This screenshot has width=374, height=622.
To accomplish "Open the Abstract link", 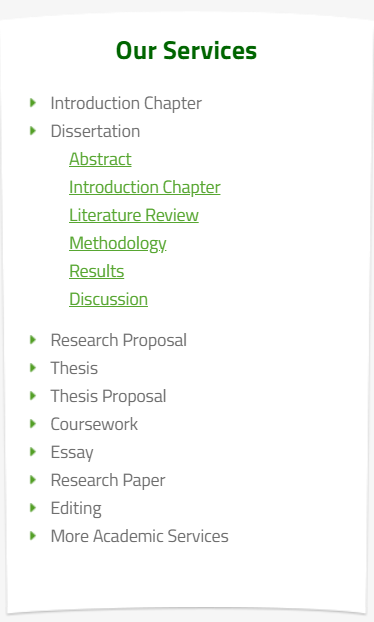I will click(x=100, y=159).
